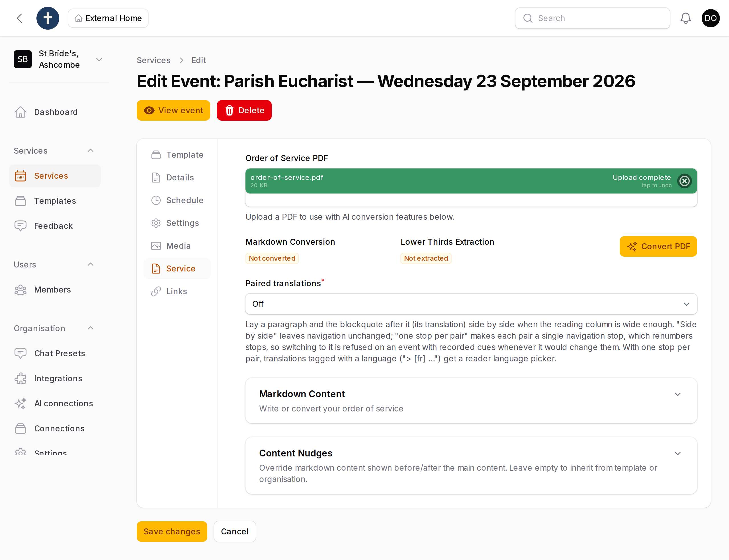
Task: Click the red Delete button
Action: (244, 110)
